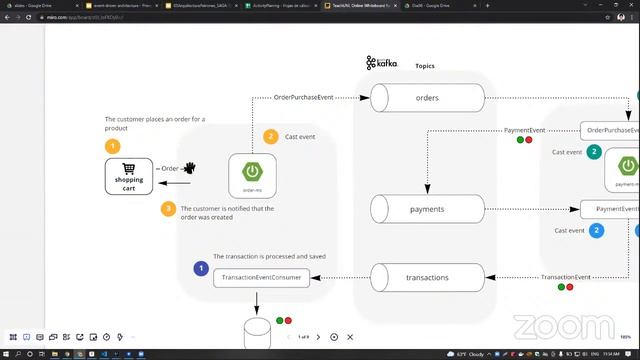The height and width of the screenshot is (360, 640).
Task: Open the cards list icon in toolbar
Action: tap(67, 337)
